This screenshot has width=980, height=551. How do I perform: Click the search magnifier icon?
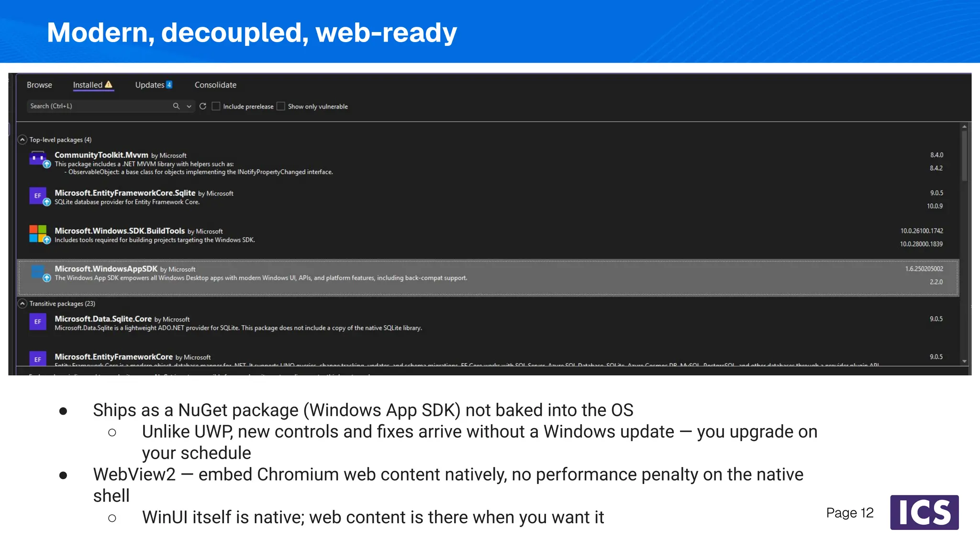pos(176,106)
